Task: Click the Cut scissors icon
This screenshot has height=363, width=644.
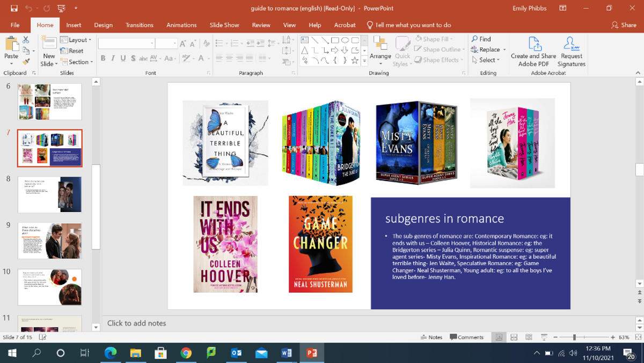Action: tap(26, 40)
